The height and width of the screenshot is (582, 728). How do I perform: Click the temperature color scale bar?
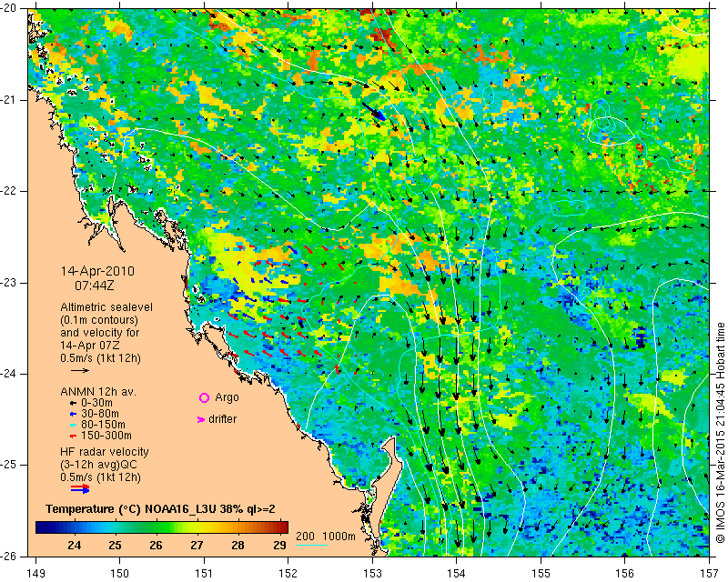[162, 527]
